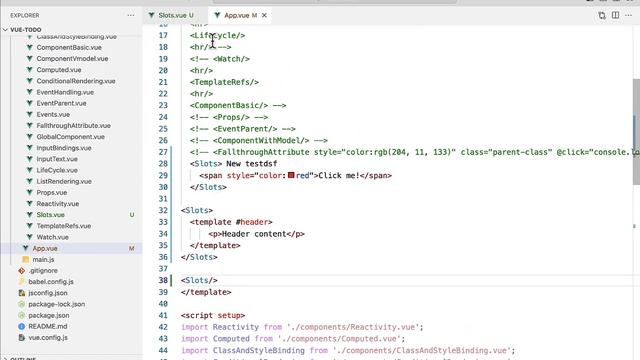Open InputBindings.vue file
640x360 pixels.
pyautogui.click(x=64, y=148)
